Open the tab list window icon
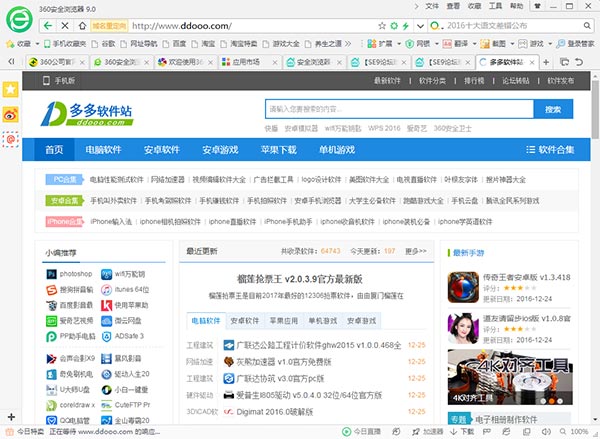The width and height of the screenshot is (600, 439). pyautogui.click(x=564, y=62)
